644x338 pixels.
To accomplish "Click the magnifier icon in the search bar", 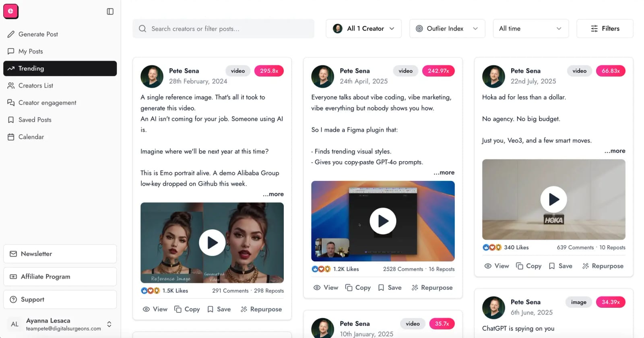I will pyautogui.click(x=142, y=29).
